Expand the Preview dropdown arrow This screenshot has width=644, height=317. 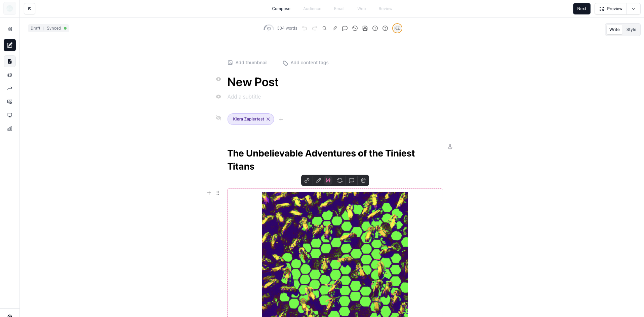coord(634,9)
